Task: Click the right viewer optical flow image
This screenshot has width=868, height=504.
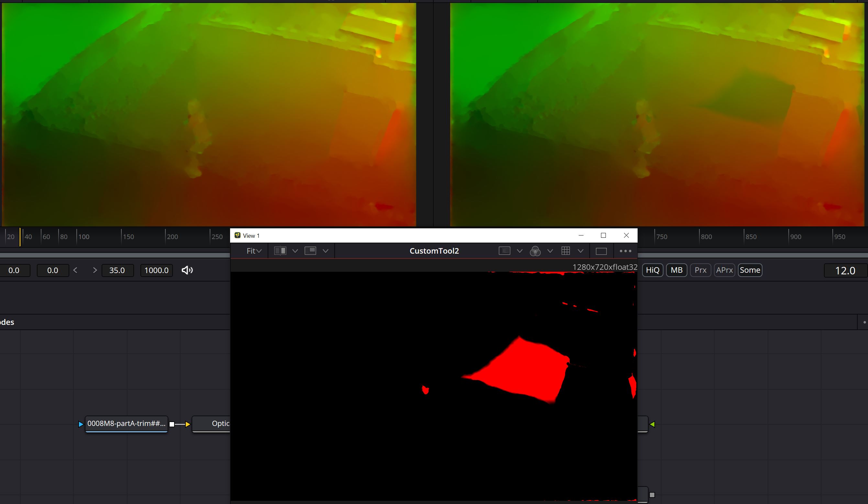Action: point(657,114)
